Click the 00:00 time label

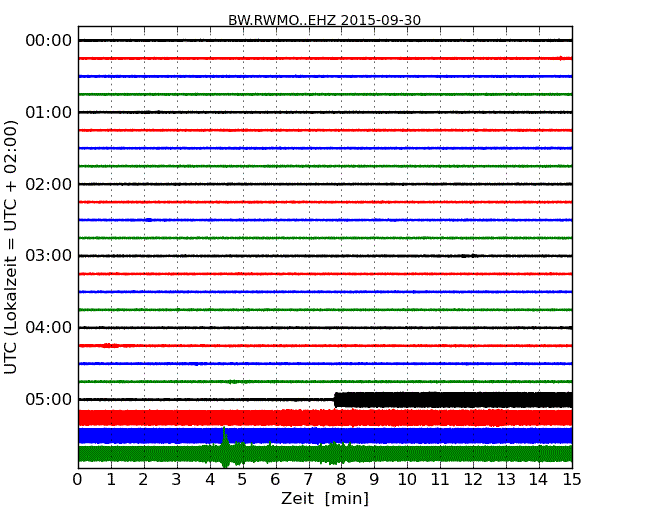tap(49, 41)
